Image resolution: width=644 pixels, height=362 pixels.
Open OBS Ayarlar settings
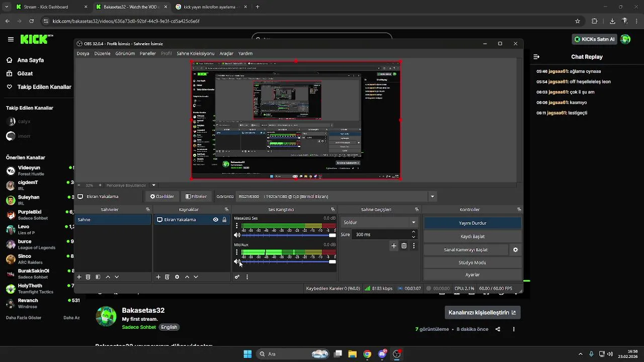click(472, 275)
